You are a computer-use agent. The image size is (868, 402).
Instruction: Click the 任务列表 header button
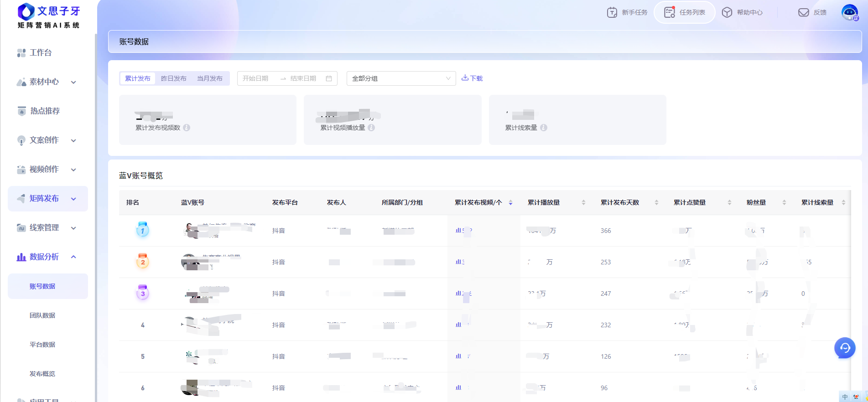tap(685, 12)
